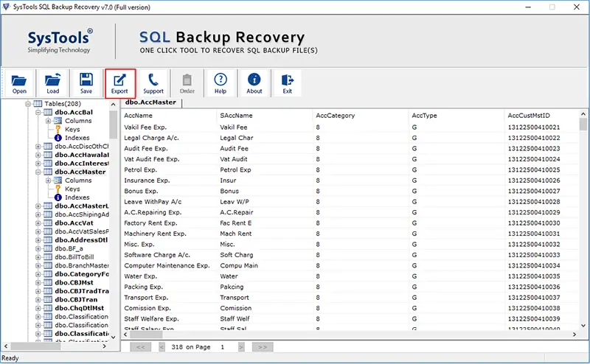The height and width of the screenshot is (364, 590).
Task: Click the AccCustMstID column header
Action: pos(542,116)
